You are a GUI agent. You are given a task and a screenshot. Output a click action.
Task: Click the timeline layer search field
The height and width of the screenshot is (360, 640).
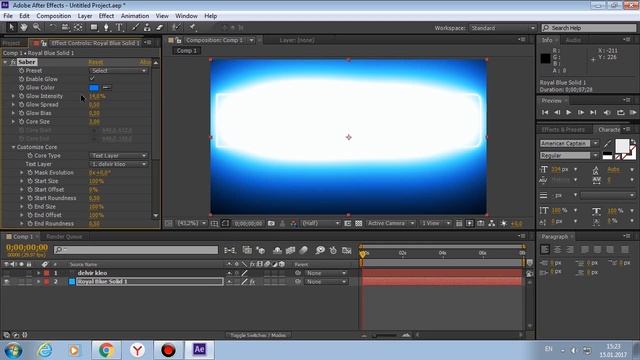136,250
